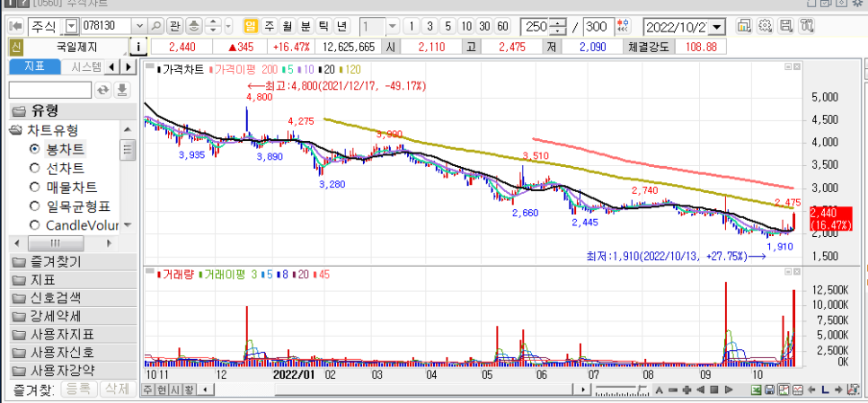
Task: Toggle the price-volume chart view icon
Action: (x=784, y=390)
